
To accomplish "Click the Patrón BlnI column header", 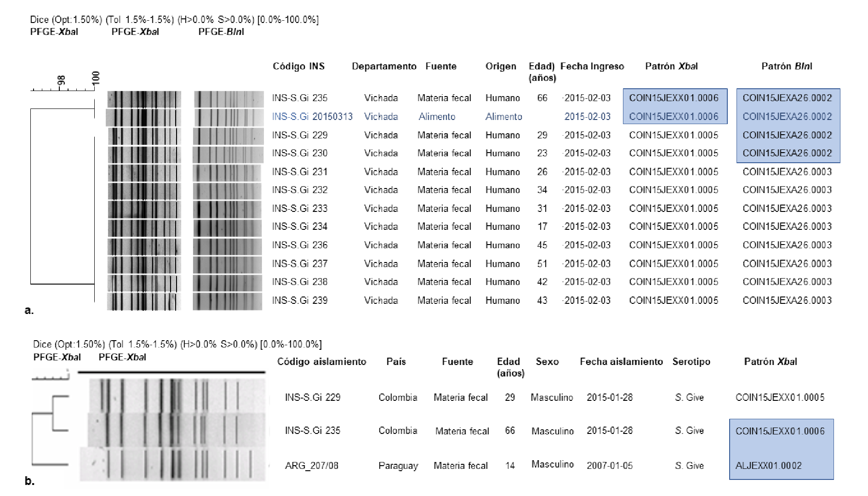I will 787,66.
